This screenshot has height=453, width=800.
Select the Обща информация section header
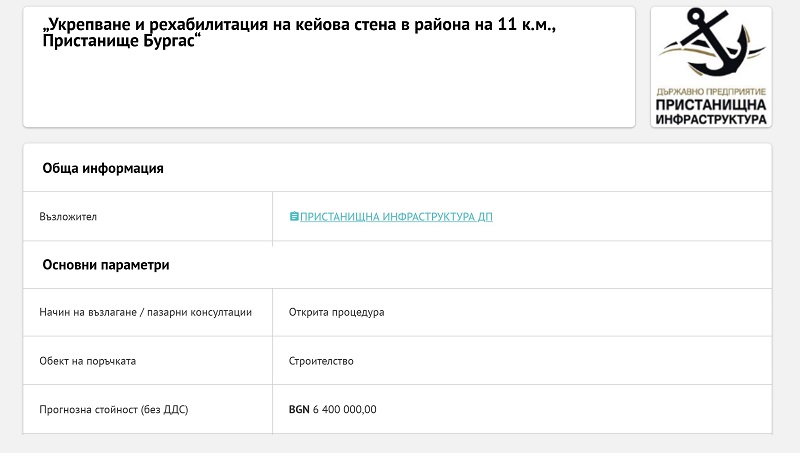(103, 168)
